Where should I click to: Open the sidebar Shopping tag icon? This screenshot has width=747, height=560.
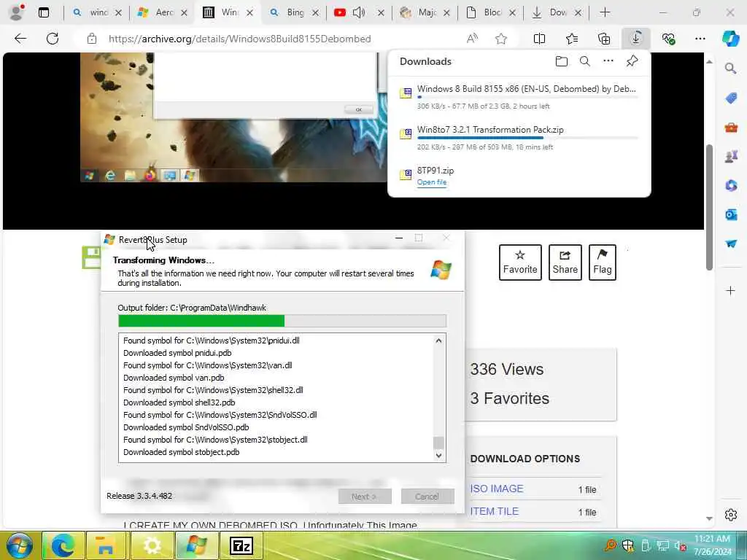731,98
